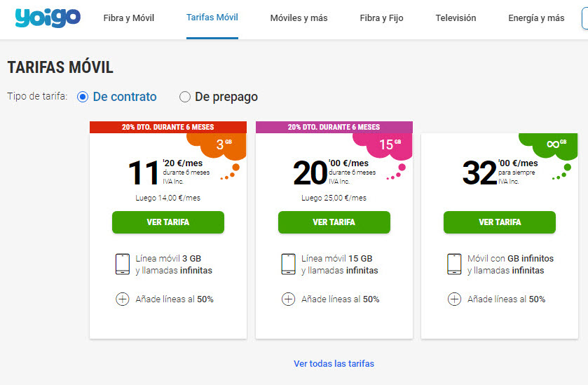Click the Yoigo logo
588x385 pixels.
coord(48,18)
